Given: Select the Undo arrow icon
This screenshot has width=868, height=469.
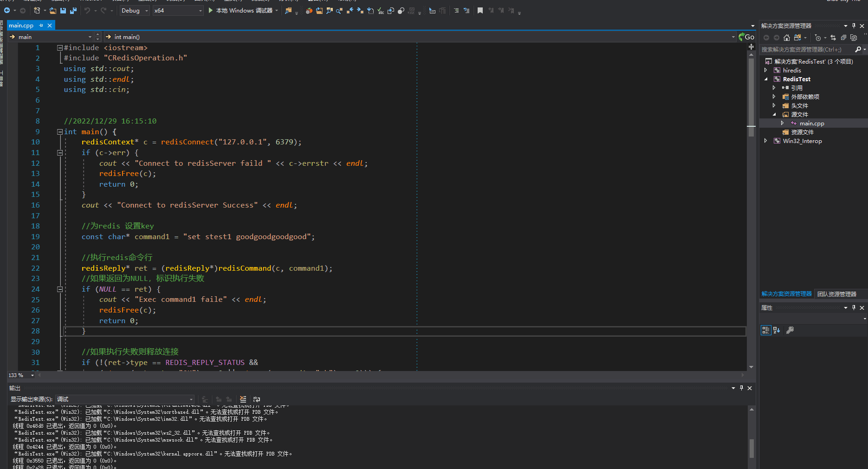Looking at the screenshot, I should (87, 10).
